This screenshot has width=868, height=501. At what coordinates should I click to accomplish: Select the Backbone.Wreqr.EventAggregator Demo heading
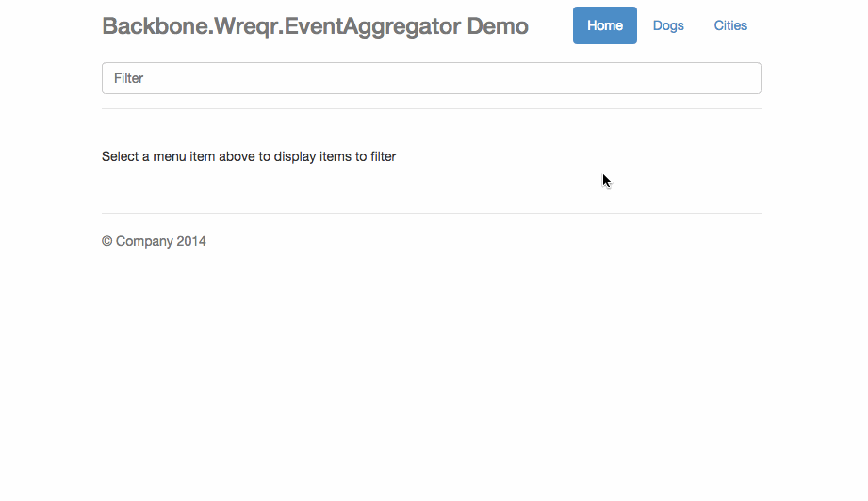(x=315, y=26)
